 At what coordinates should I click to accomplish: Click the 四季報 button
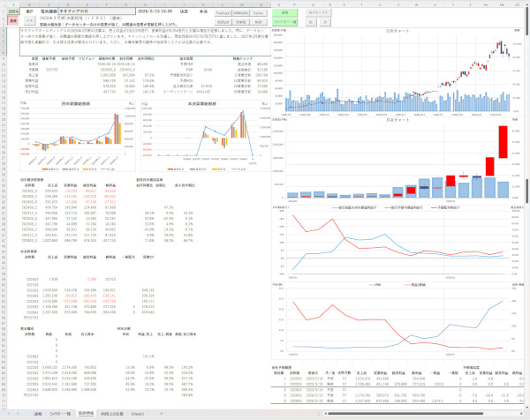point(240,22)
